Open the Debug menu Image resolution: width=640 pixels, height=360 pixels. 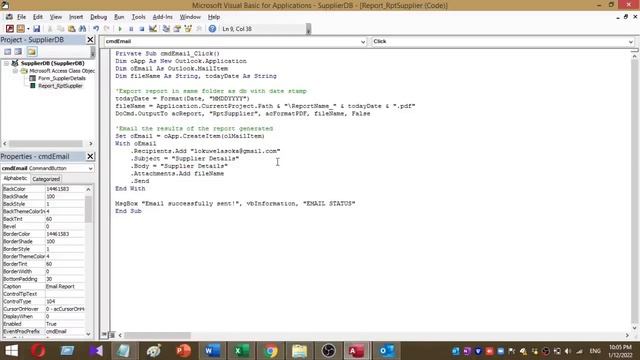point(98,17)
